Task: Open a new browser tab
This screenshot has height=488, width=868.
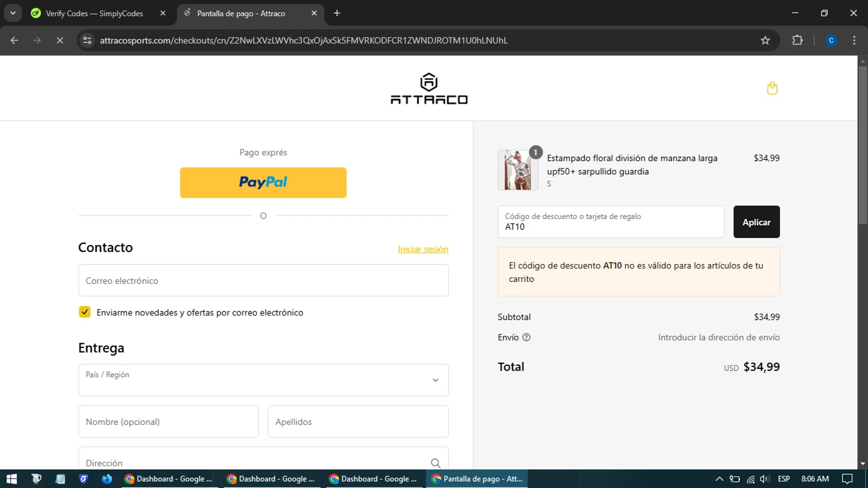Action: coord(337,13)
